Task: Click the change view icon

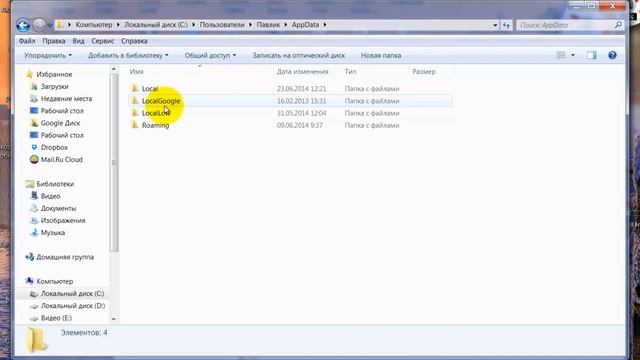Action: tap(561, 55)
